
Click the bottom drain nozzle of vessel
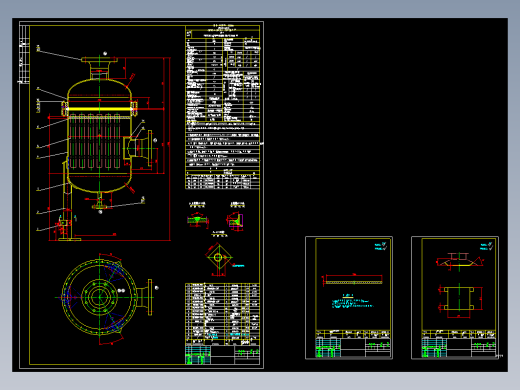[99, 201]
